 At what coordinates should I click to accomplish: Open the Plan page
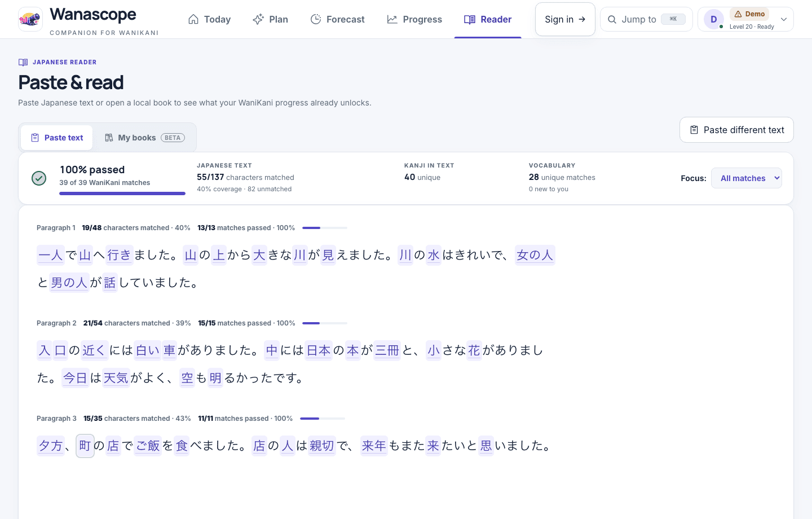pyautogui.click(x=270, y=19)
